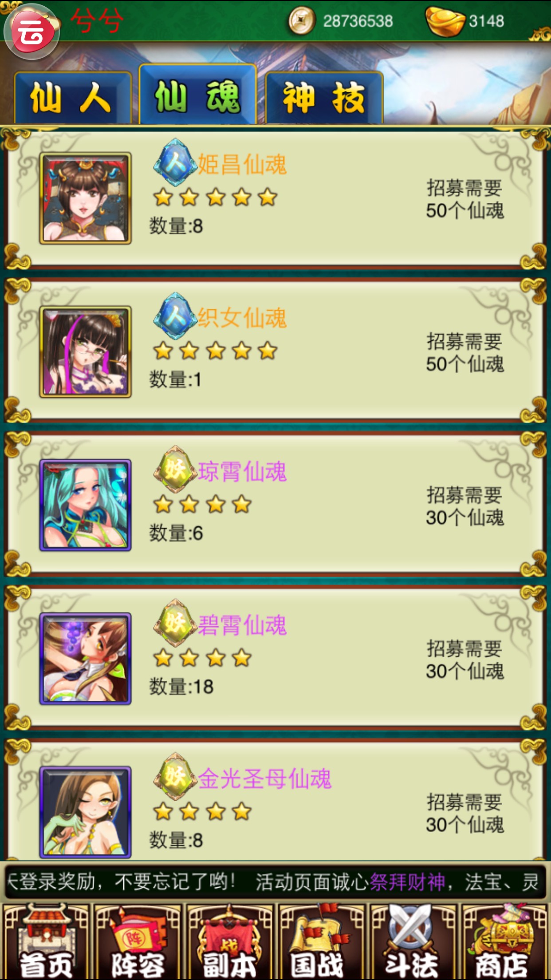
Task: Open the 首页 home icon
Action: pyautogui.click(x=46, y=941)
